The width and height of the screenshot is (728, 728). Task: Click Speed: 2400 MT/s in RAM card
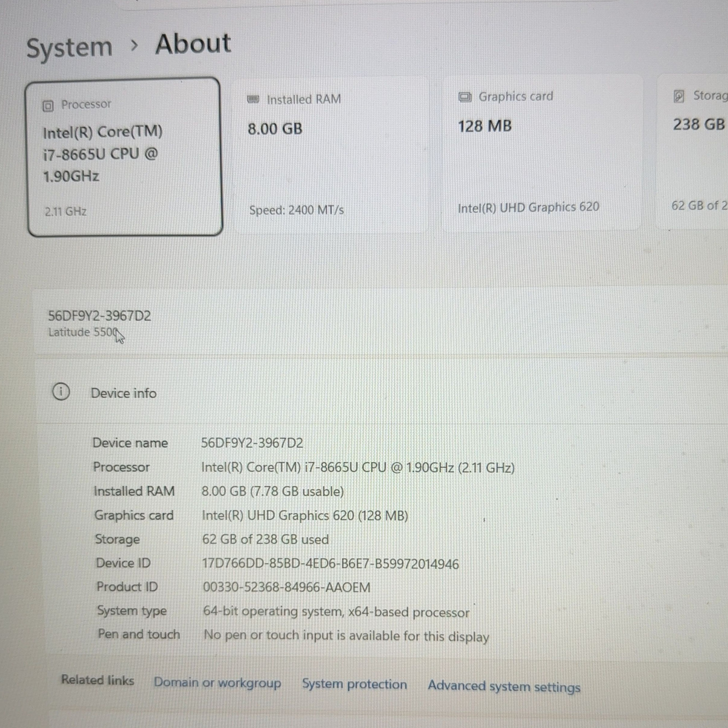(296, 210)
